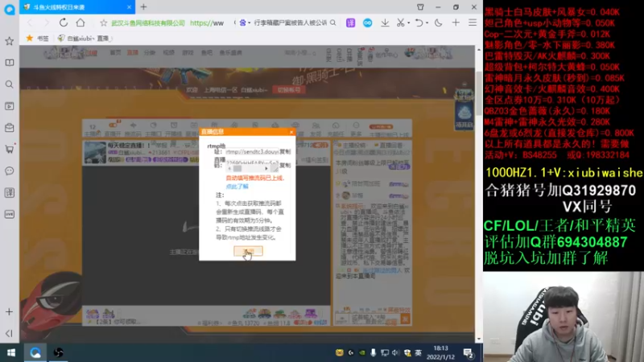The height and width of the screenshot is (362, 644).
Task: Click the plus icon in browser toolbar
Action: (x=456, y=23)
